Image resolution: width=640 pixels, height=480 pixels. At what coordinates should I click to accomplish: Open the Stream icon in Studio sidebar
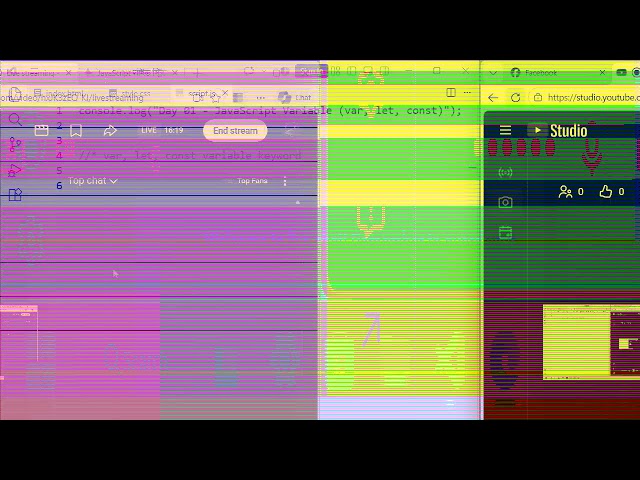click(505, 173)
